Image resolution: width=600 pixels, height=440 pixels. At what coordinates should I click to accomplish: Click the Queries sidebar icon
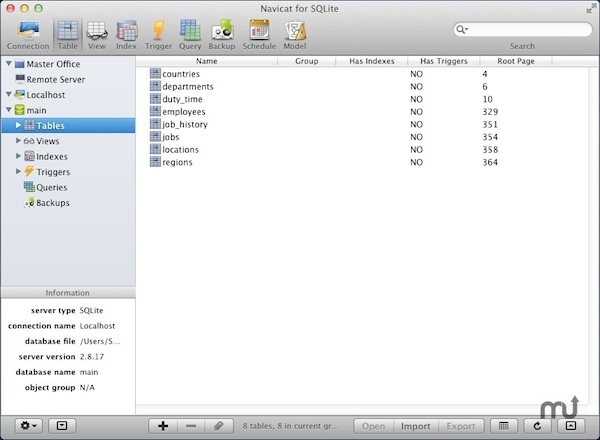tap(29, 187)
